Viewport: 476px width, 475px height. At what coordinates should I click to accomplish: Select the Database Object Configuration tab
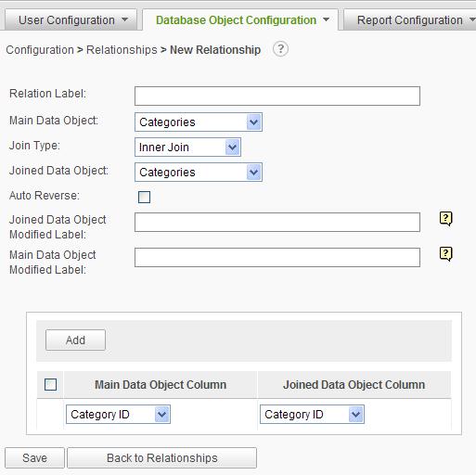(x=240, y=20)
